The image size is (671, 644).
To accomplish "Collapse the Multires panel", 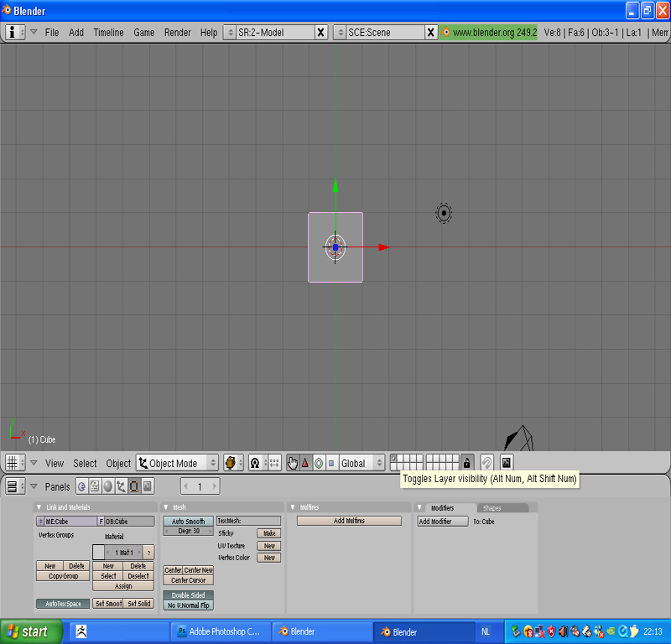I will 293,507.
